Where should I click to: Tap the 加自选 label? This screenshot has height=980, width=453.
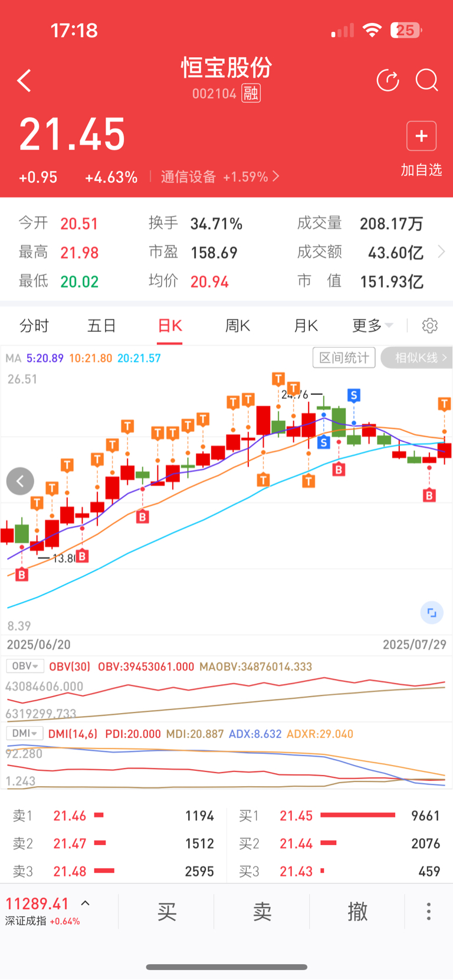click(x=421, y=170)
